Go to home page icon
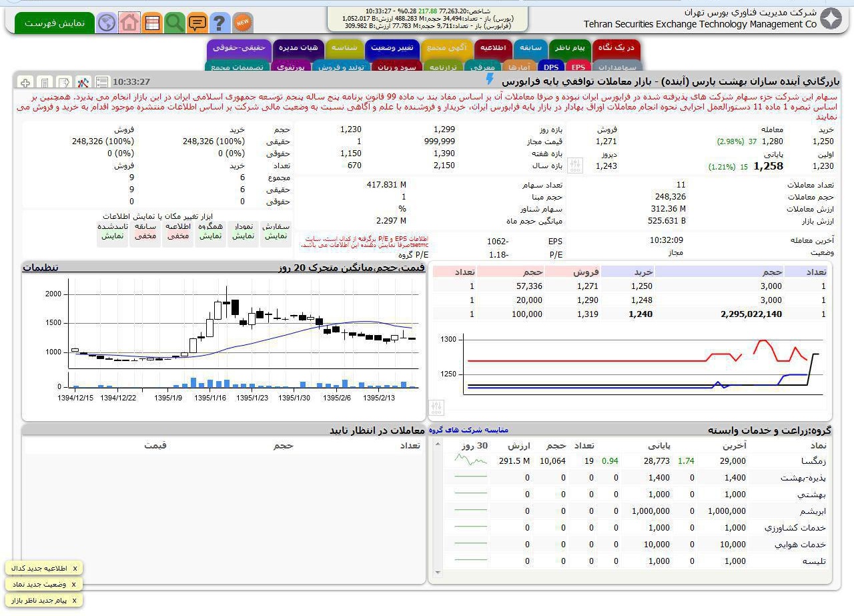 (129, 23)
